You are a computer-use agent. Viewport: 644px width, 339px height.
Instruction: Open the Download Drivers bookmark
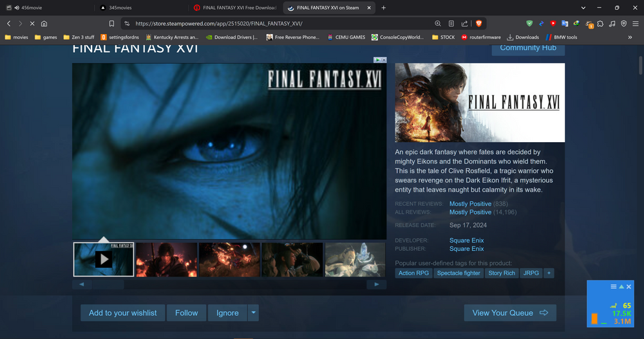[232, 37]
